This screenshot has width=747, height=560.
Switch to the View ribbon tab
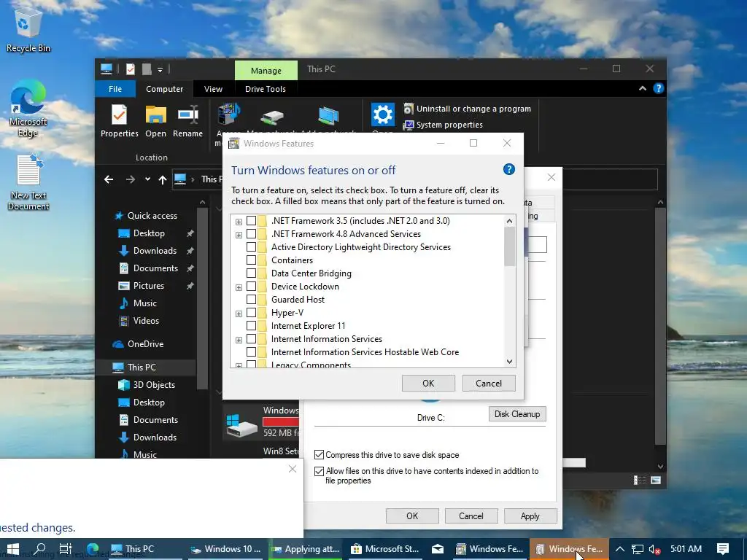213,89
